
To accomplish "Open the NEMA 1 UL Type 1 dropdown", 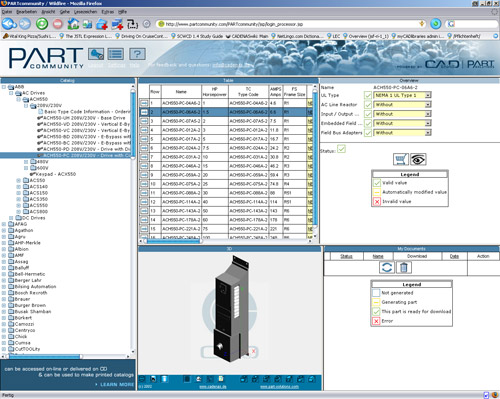I will click(402, 95).
